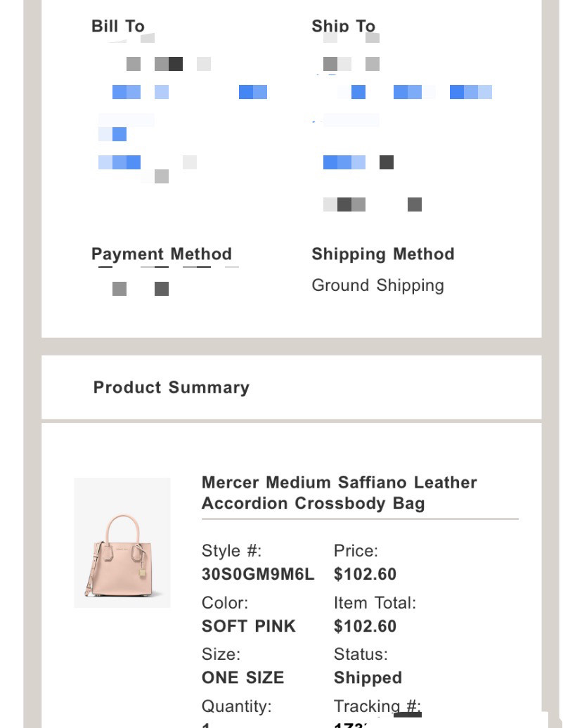Click the Product Summary heading
Image resolution: width=582 pixels, height=728 pixels.
(x=171, y=387)
